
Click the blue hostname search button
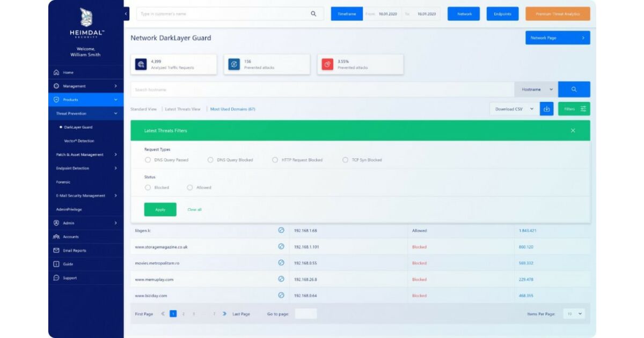574,90
